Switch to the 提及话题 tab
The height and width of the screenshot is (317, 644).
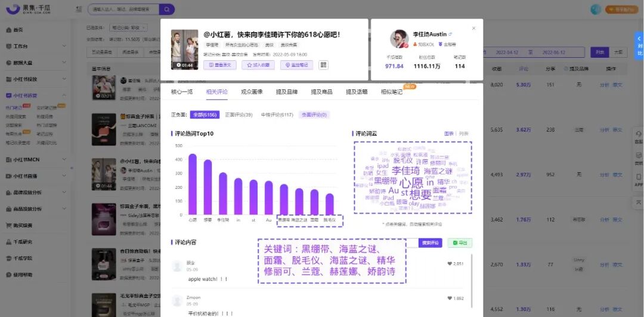pos(357,92)
